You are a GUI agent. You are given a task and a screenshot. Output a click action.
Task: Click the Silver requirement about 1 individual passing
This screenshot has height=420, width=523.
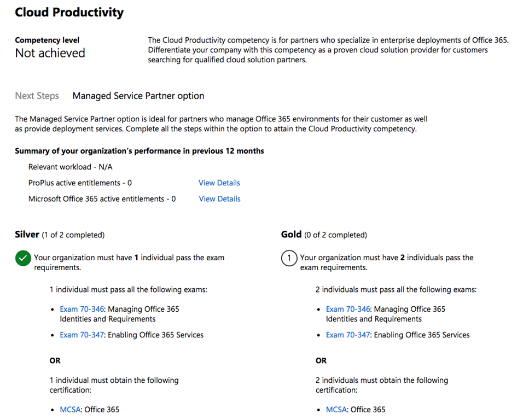[129, 262]
